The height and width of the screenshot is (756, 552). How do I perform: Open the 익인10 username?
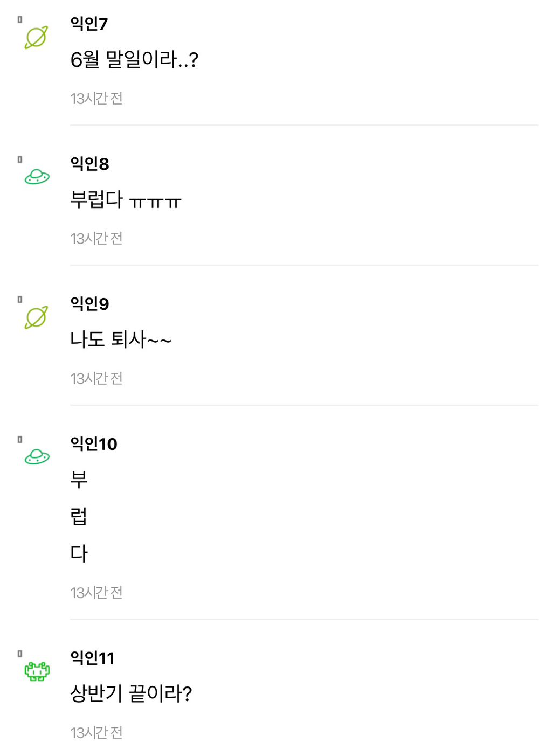point(94,444)
